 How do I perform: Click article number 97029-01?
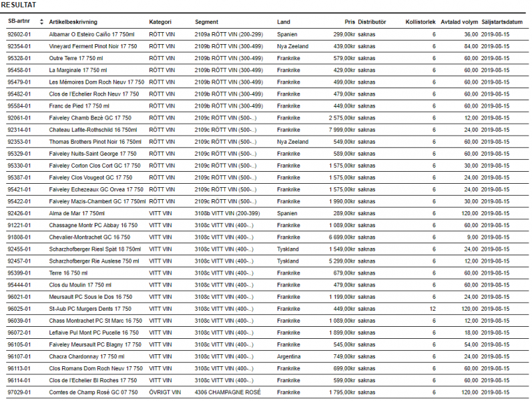tap(19, 392)
